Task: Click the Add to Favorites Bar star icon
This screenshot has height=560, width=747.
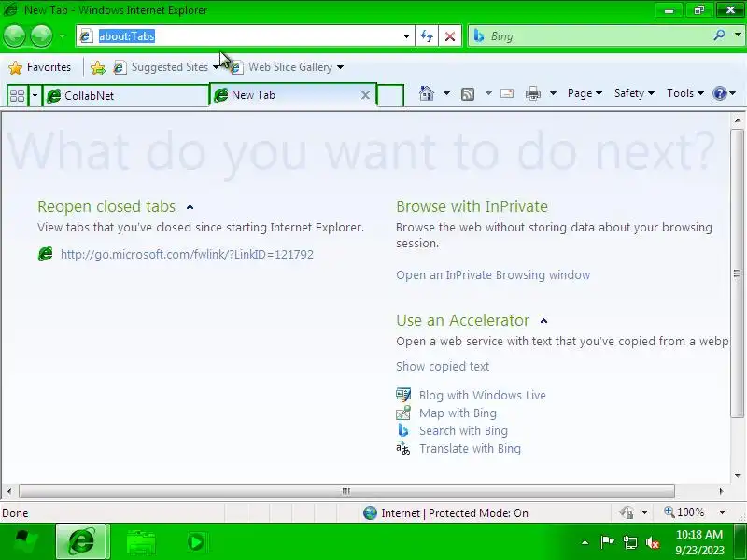Action: click(98, 67)
